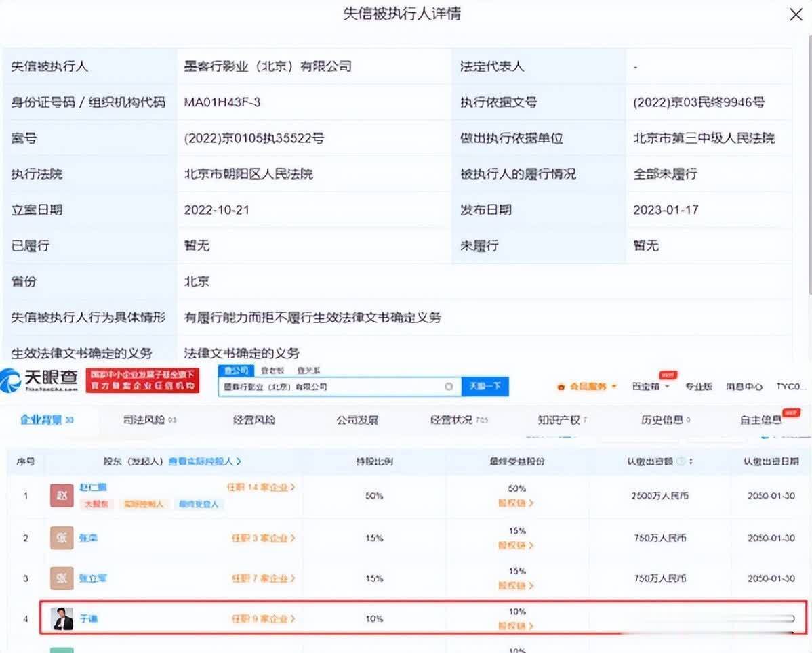This screenshot has width=812, height=653.
Task: Click document number (2022)京03民终9946号
Action: click(699, 102)
